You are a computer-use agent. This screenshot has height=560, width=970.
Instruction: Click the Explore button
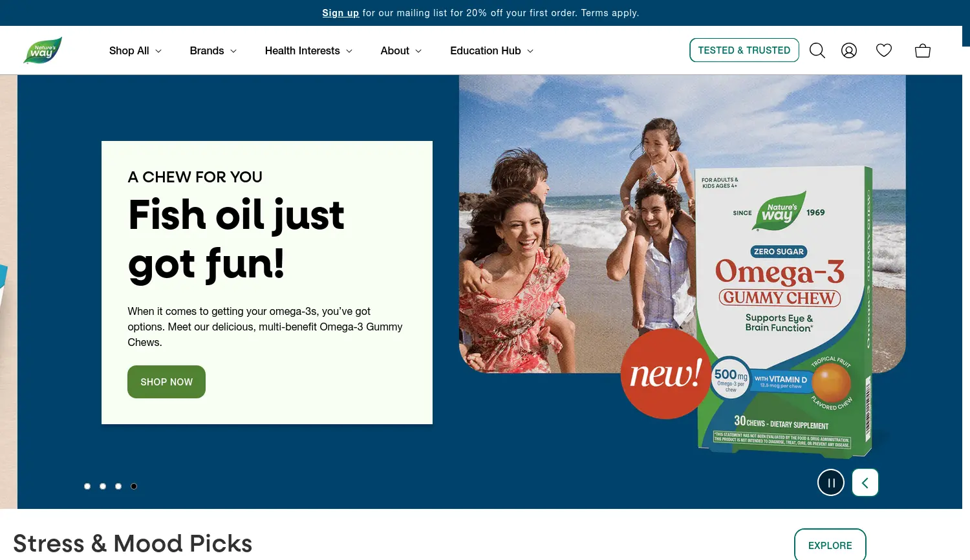coord(830,545)
